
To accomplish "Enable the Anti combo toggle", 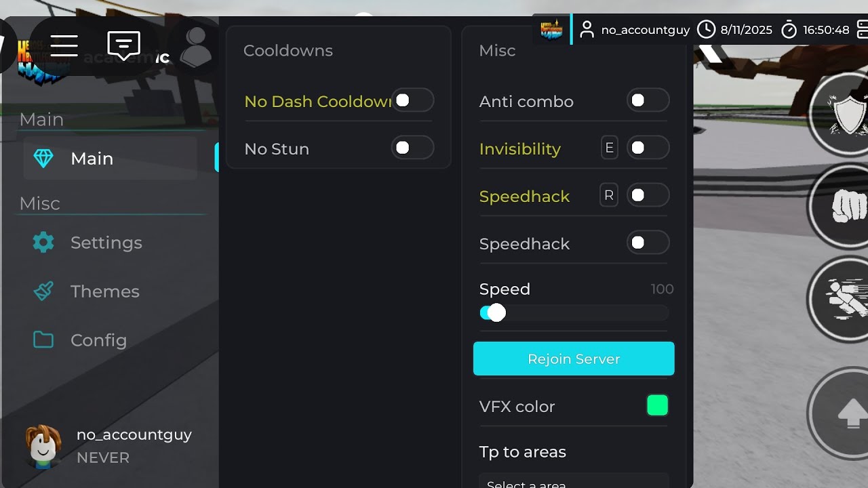I will (648, 101).
